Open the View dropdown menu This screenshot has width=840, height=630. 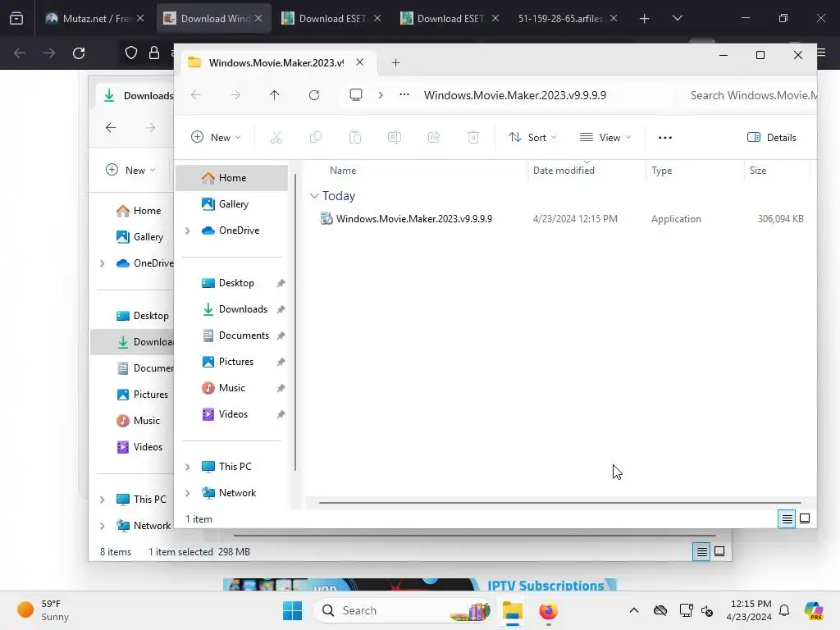point(605,138)
